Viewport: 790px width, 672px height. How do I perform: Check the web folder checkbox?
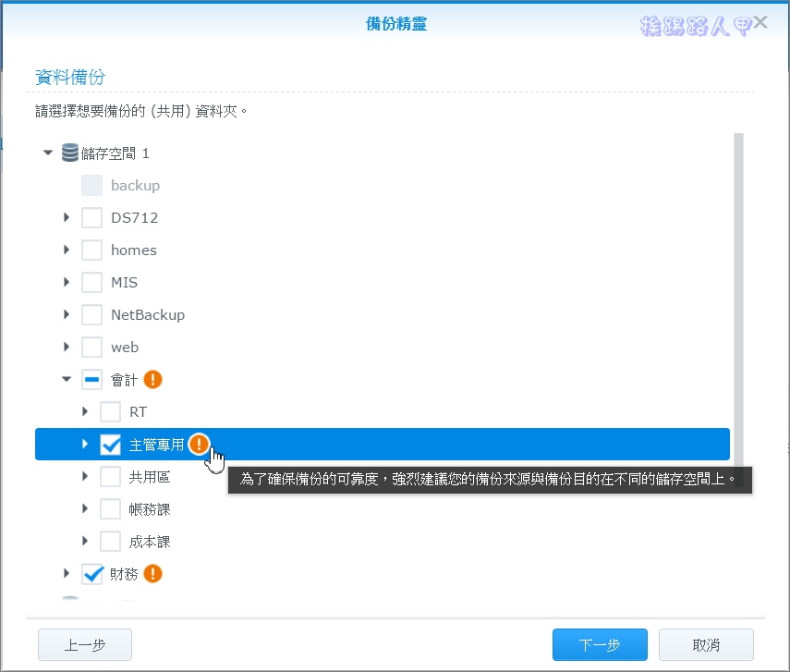pyautogui.click(x=91, y=347)
